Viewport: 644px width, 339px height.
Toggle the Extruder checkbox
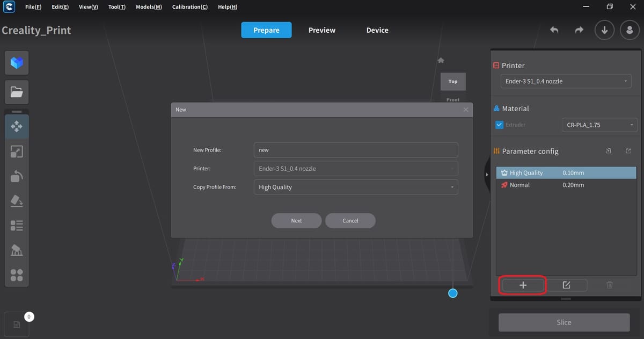[499, 125]
